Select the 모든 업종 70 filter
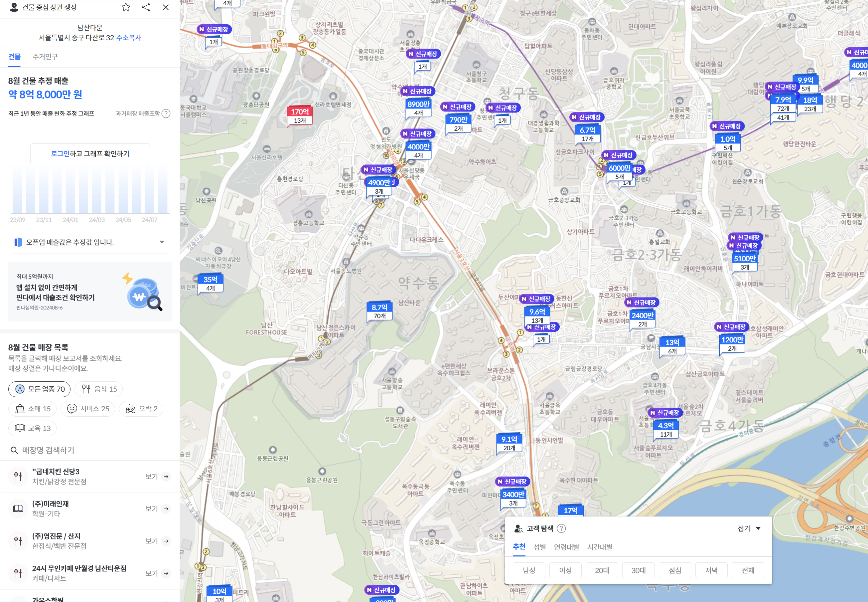The height and width of the screenshot is (602, 868). (x=40, y=389)
